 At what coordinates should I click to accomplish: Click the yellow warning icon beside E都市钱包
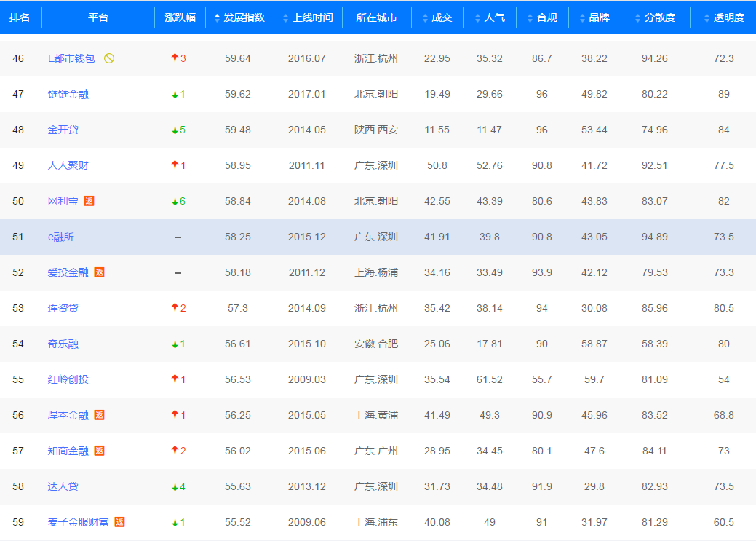point(109,58)
